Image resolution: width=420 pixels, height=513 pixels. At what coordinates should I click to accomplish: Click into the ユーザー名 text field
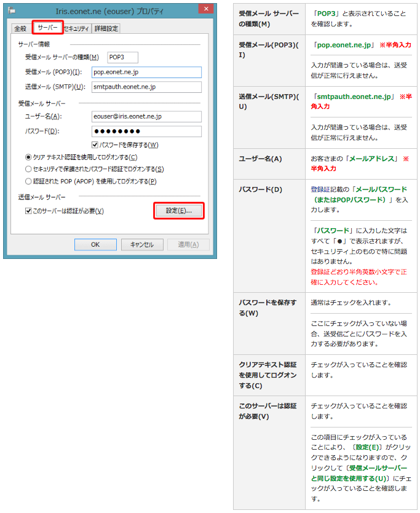(146, 116)
